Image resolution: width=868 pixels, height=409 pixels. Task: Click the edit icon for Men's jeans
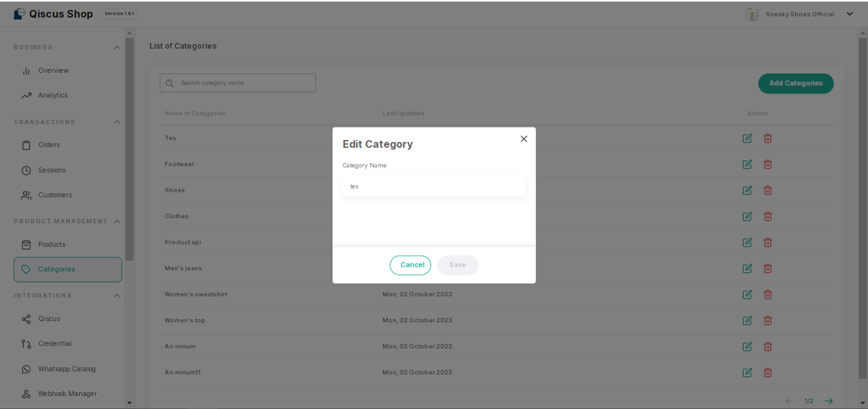pos(747,268)
